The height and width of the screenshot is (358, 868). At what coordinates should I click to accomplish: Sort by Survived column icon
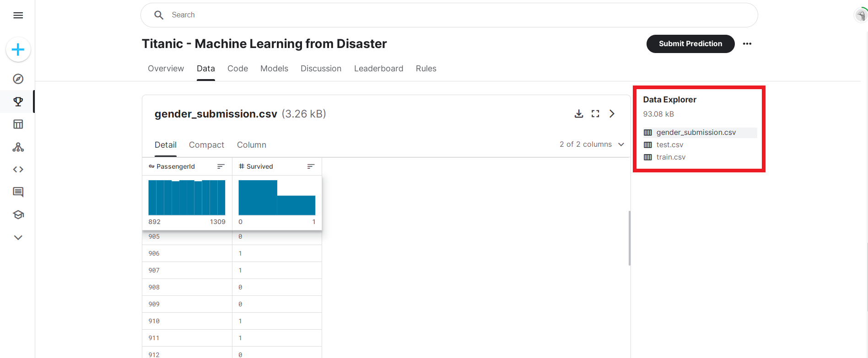[311, 166]
